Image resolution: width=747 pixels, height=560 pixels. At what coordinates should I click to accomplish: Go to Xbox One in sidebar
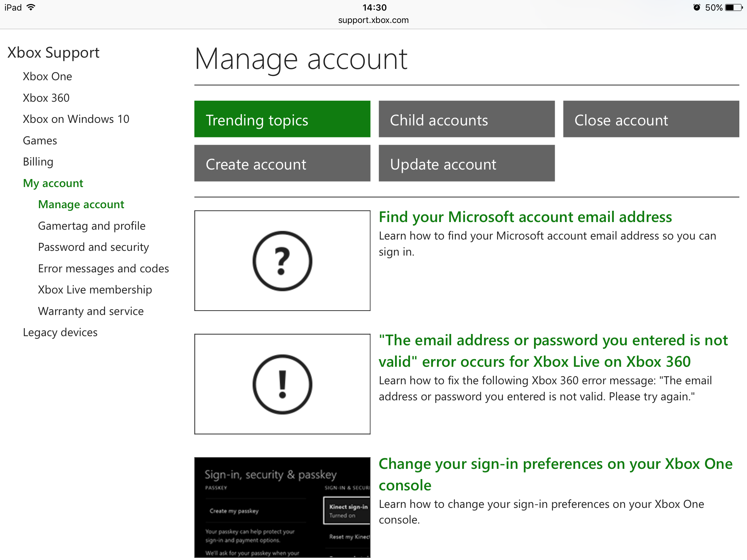pos(47,77)
